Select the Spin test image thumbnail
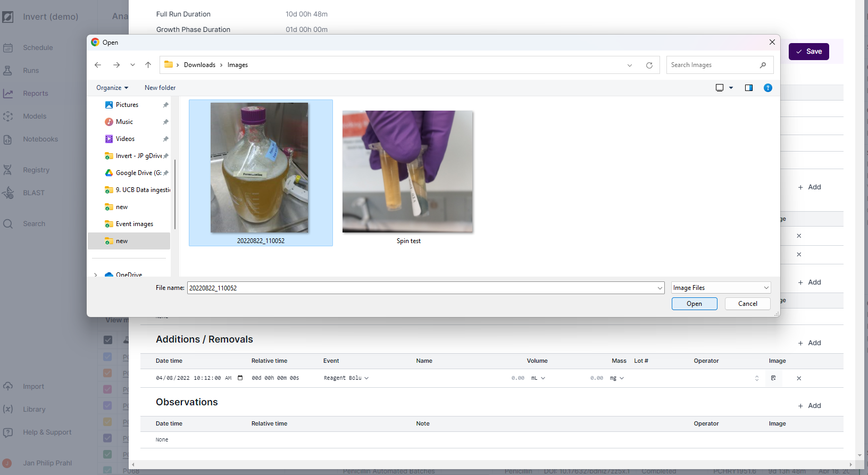 407,172
